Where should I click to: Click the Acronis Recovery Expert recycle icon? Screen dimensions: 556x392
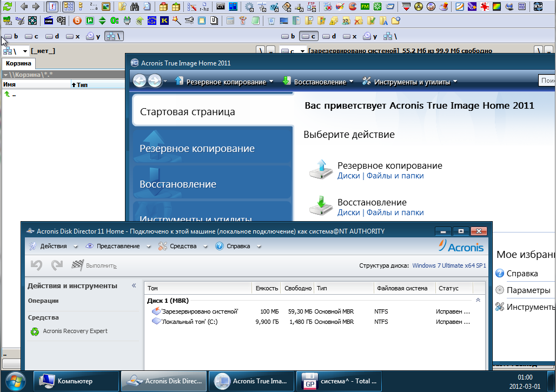[35, 331]
